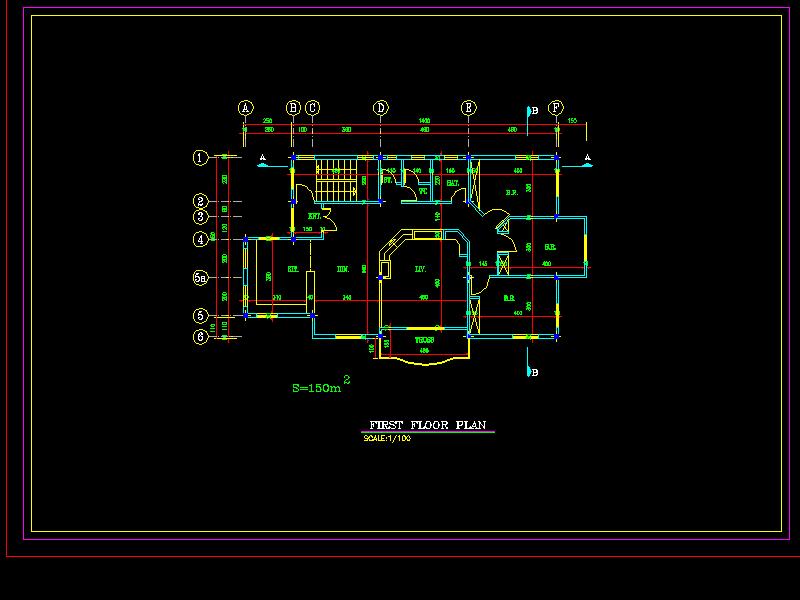The width and height of the screenshot is (800, 600).
Task: Click the DIN. dining room label
Action: pyautogui.click(x=342, y=269)
